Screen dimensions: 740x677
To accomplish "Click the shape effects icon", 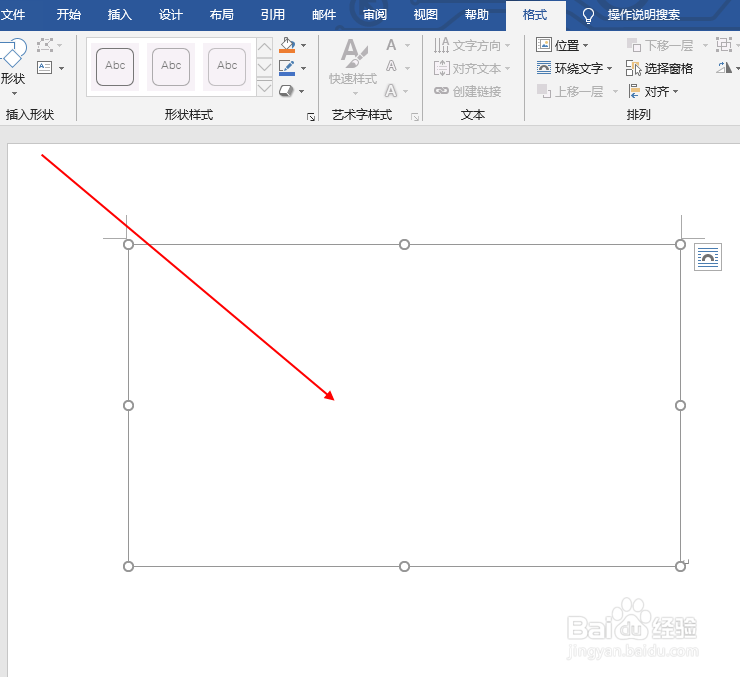I will tap(286, 91).
